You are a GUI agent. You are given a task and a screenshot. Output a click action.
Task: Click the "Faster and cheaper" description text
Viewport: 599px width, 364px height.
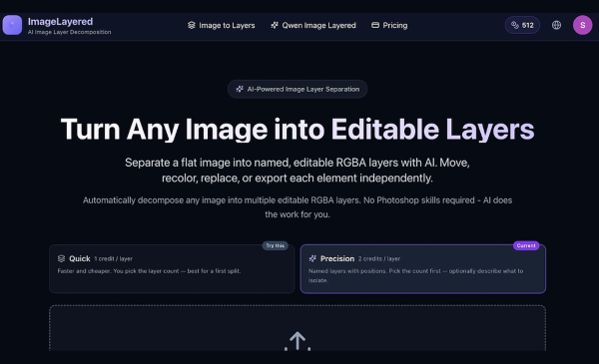[149, 271]
